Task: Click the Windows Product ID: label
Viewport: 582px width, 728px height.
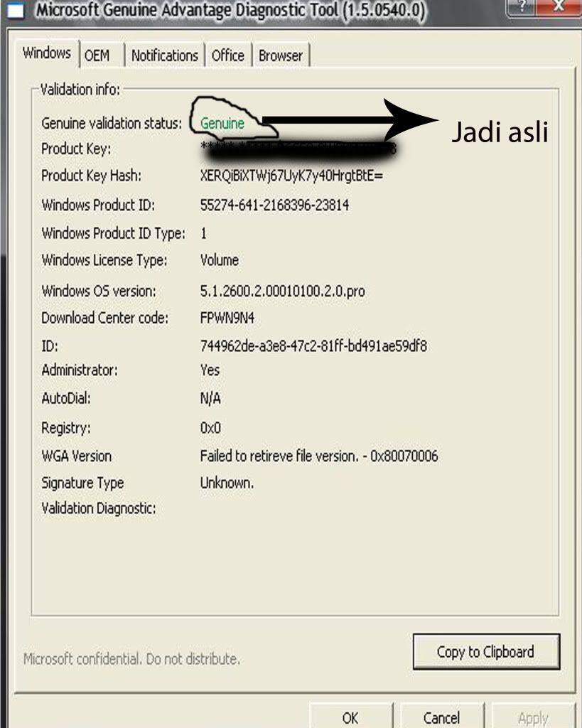Action: [98, 205]
